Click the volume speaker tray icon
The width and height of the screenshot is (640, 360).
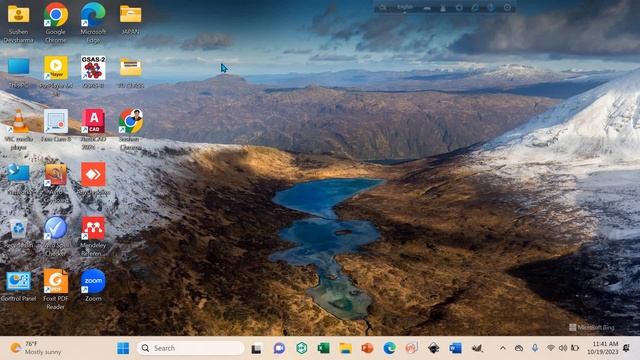coord(563,348)
